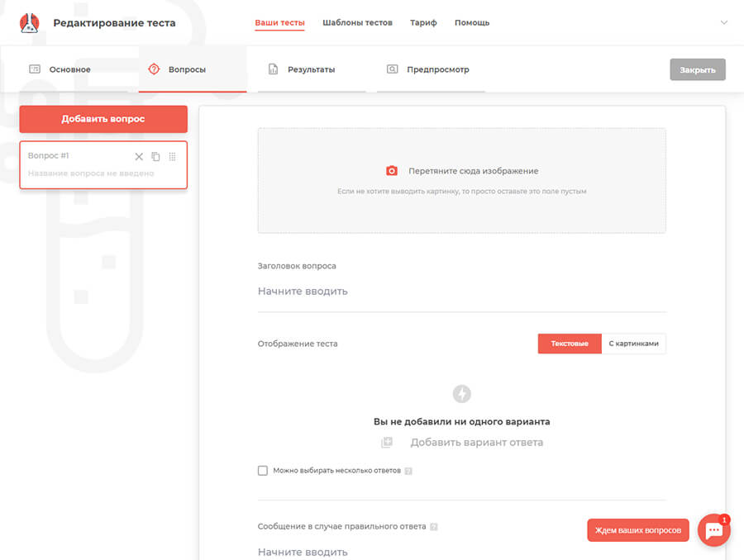This screenshot has width=744, height=560.
Task: Click the flask logo icon
Action: point(30,23)
